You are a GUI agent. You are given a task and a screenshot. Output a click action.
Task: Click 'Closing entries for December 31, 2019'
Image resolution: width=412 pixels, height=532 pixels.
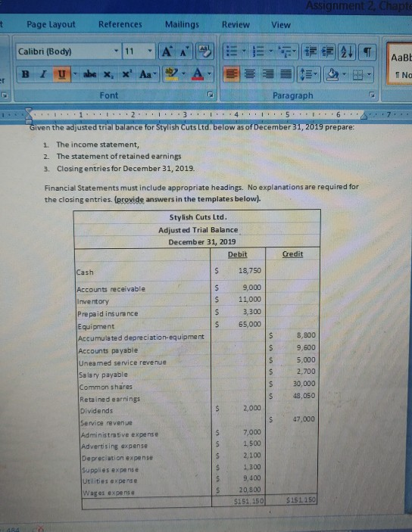126,169
